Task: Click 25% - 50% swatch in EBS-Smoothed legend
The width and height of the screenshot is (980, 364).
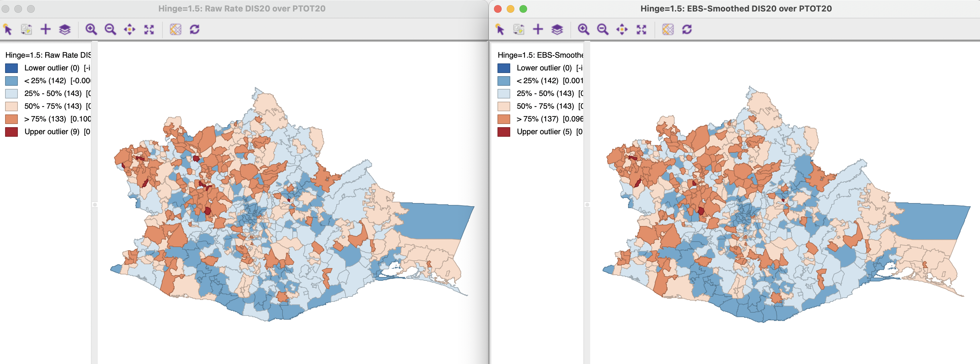Action: [x=504, y=94]
